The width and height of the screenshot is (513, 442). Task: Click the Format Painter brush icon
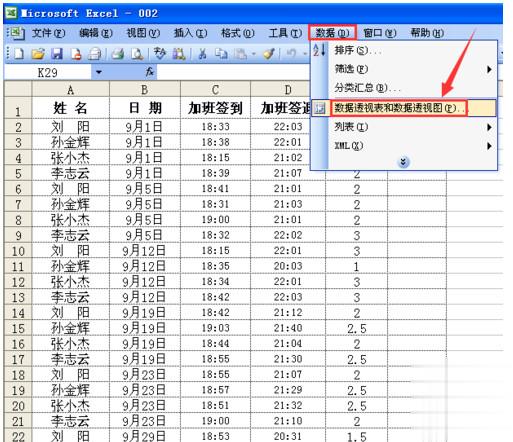(x=269, y=54)
